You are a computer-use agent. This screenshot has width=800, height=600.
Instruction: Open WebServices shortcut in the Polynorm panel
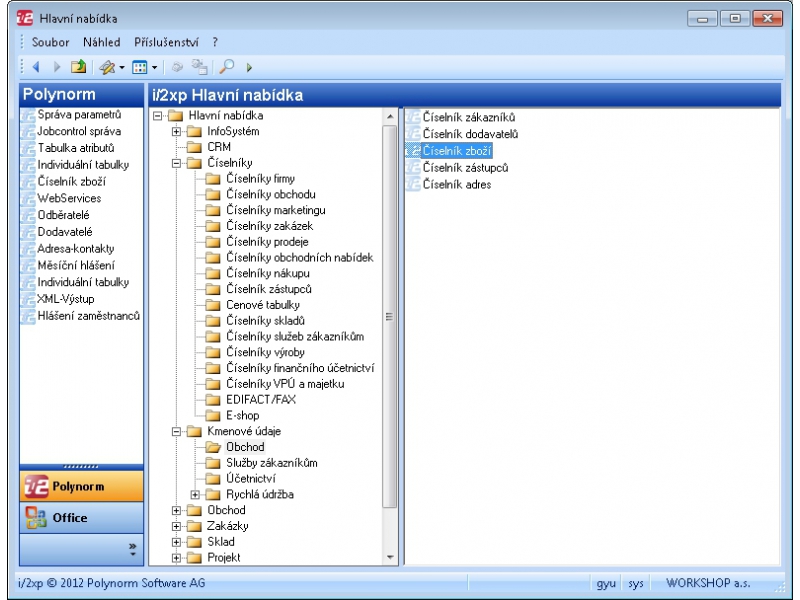[x=69, y=198]
